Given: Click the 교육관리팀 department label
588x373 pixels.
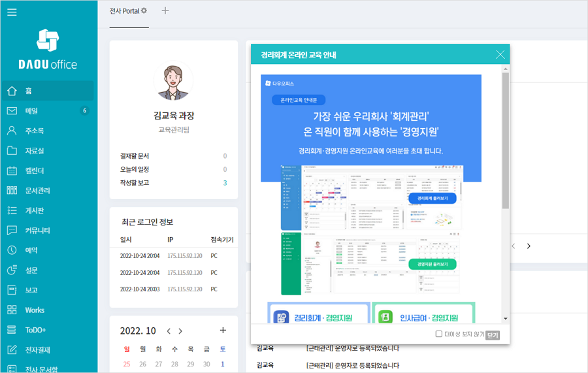Looking at the screenshot, I should [x=174, y=130].
